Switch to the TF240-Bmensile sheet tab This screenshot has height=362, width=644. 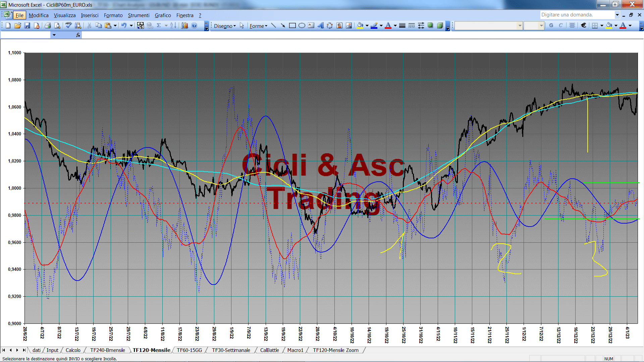point(107,350)
